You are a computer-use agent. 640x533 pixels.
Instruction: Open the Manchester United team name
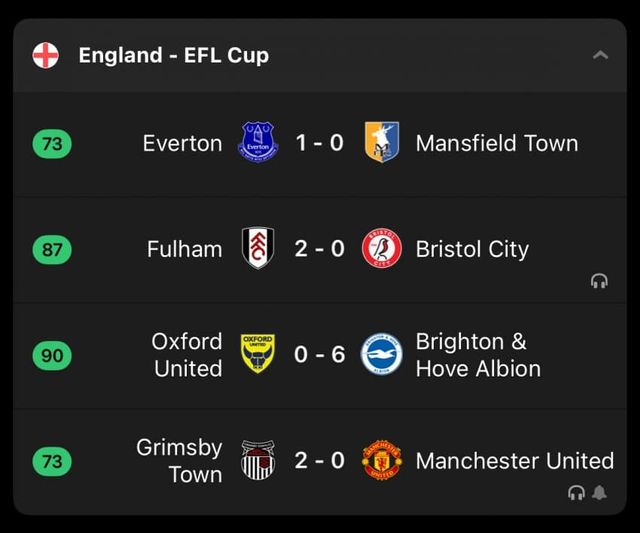click(x=514, y=461)
